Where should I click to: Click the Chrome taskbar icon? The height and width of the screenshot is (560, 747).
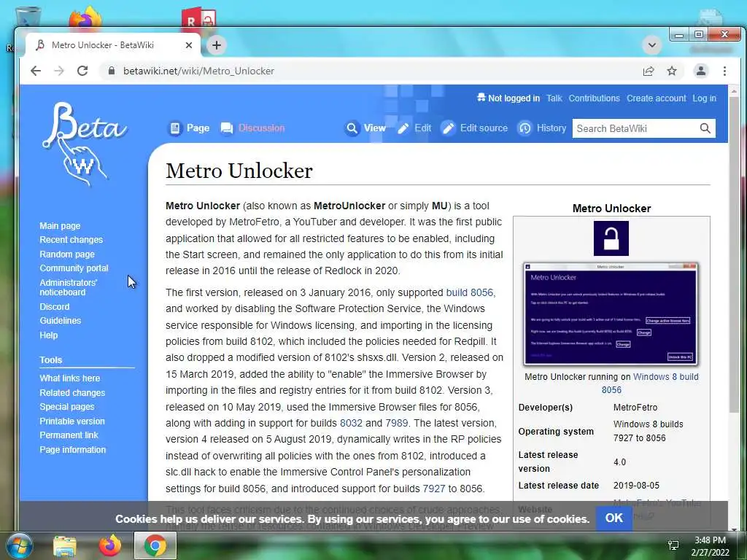pos(155,545)
